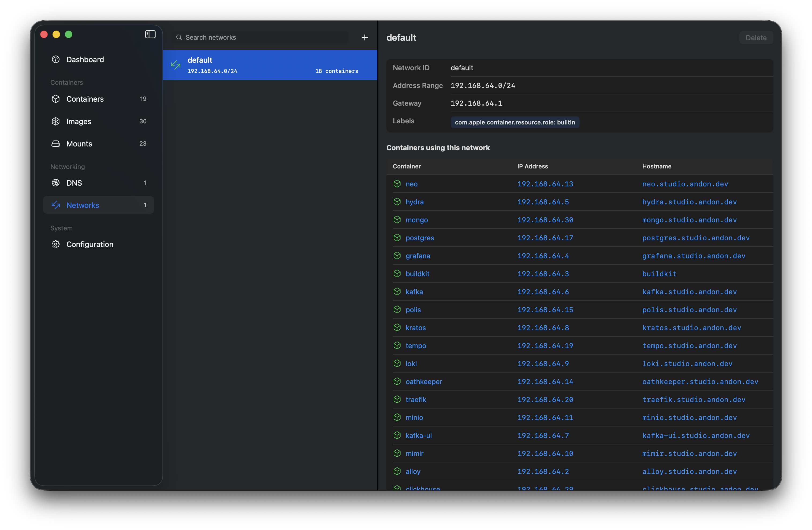Click the DNS globe icon
The image size is (812, 530).
point(56,183)
